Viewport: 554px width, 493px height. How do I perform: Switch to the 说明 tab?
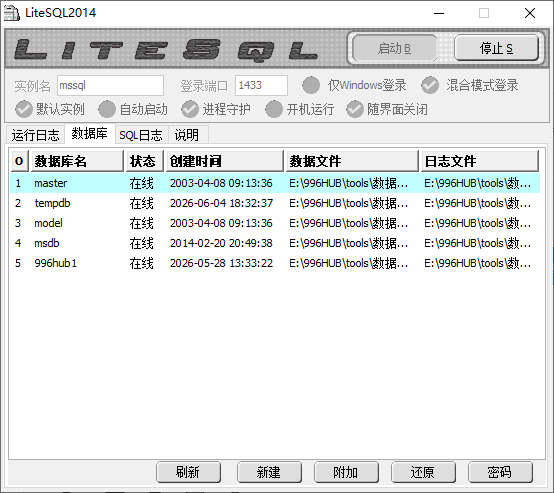point(187,135)
